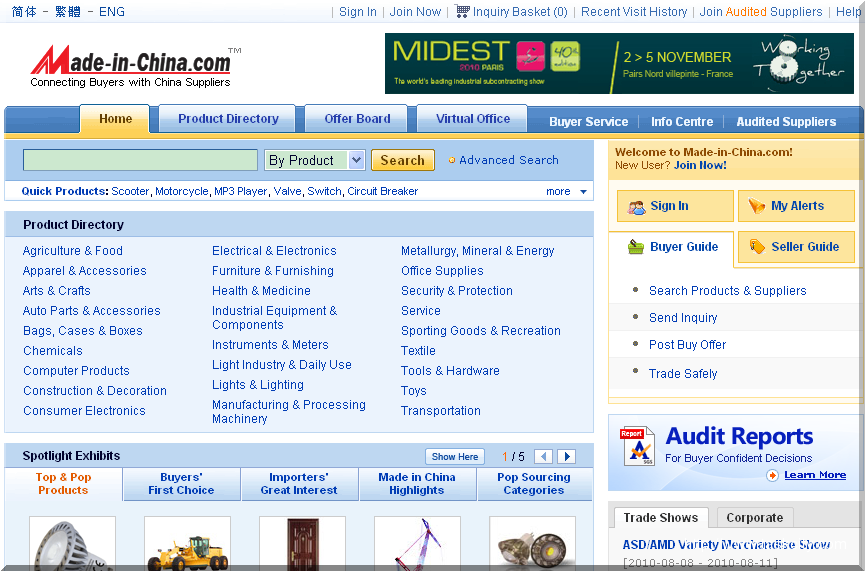Expand the Quick Products more arrow
The height and width of the screenshot is (571, 865).
pyautogui.click(x=583, y=191)
